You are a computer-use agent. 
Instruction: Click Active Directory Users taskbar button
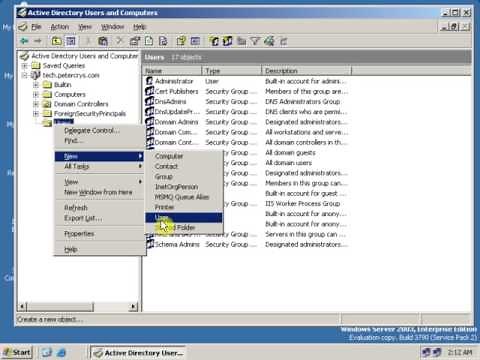(138, 353)
